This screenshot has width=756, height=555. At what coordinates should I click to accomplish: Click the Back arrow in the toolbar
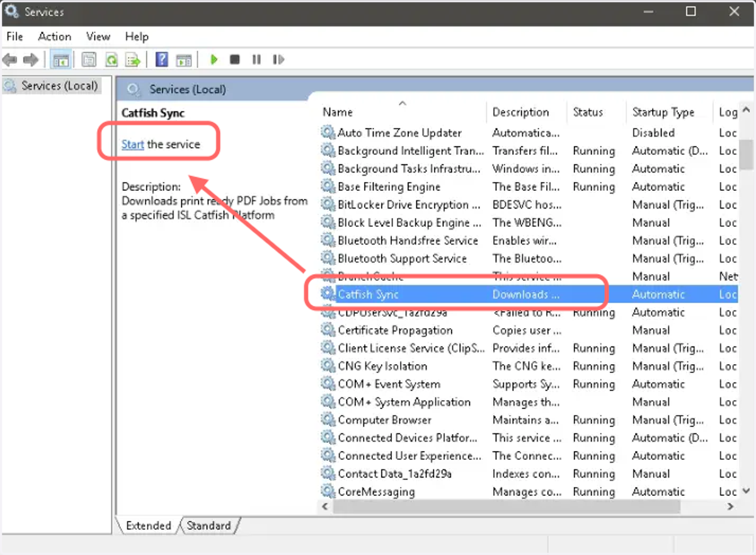(x=9, y=60)
